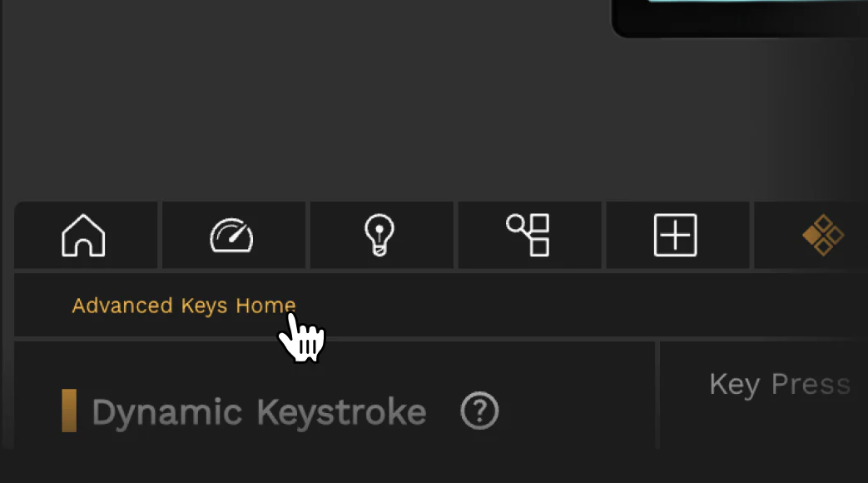The image size is (868, 483).
Task: Click the Dynamic Keystroke heading
Action: [259, 412]
